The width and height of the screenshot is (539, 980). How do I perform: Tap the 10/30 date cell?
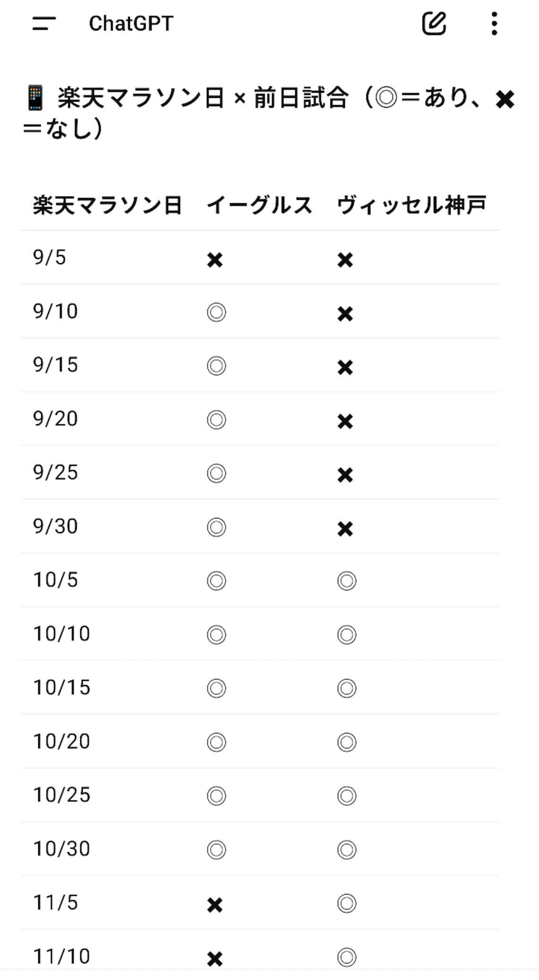point(61,849)
